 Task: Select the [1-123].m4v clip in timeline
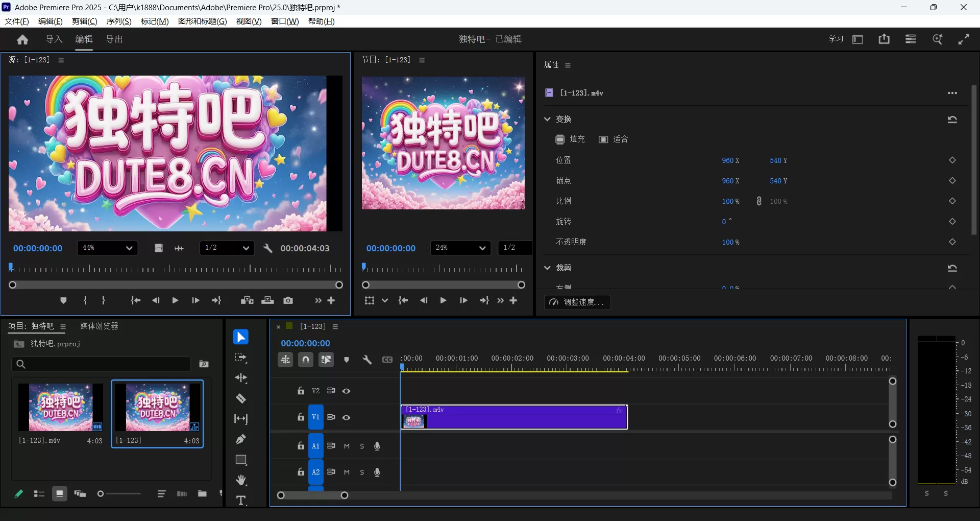coord(514,417)
